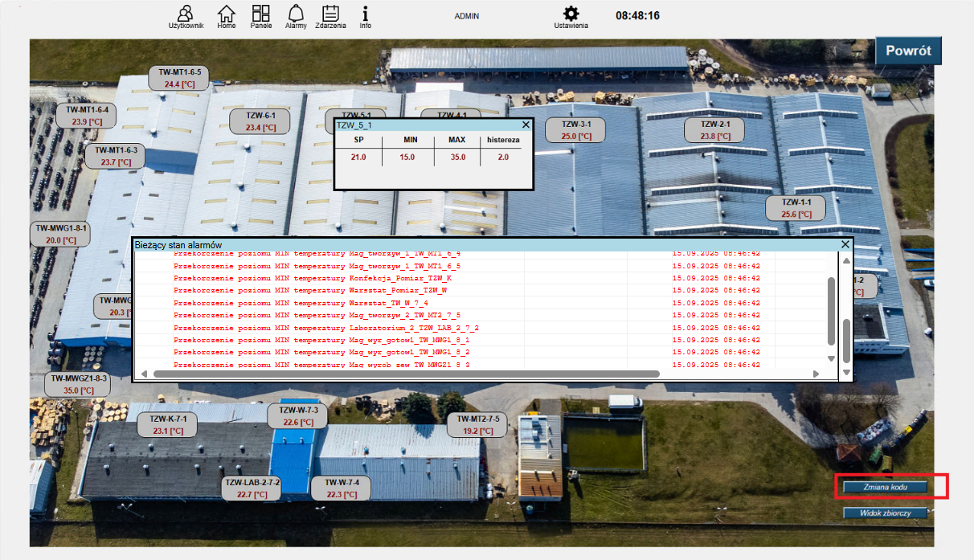Click the TW-MT1-6-5 sensor label
The height and width of the screenshot is (560, 974).
[177, 78]
